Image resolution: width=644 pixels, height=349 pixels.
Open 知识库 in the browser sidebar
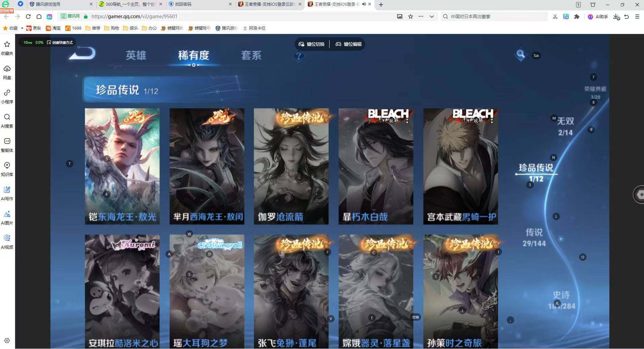coord(7,169)
